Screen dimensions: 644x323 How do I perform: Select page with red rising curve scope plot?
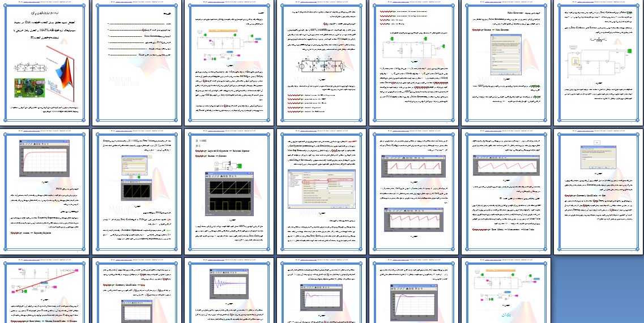coord(44,192)
